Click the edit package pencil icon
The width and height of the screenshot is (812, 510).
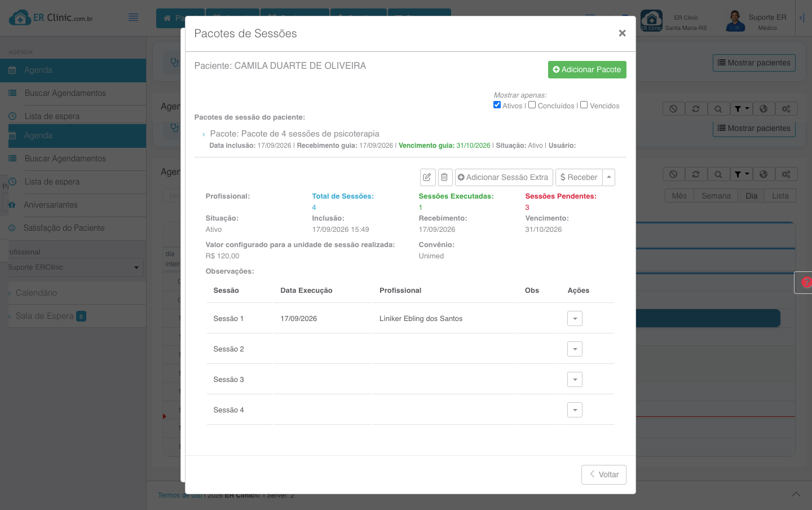click(x=427, y=177)
